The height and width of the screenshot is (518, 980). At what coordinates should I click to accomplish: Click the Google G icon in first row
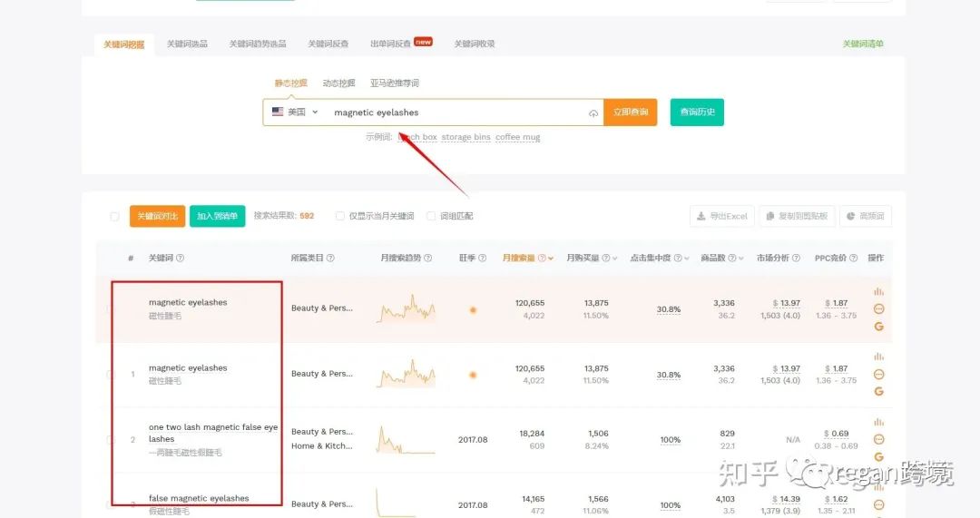[x=878, y=327]
